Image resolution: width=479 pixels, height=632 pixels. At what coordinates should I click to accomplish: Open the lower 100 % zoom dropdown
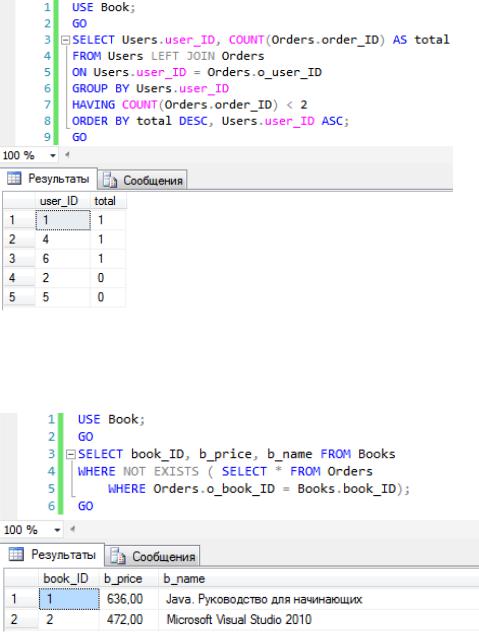click(x=57, y=530)
